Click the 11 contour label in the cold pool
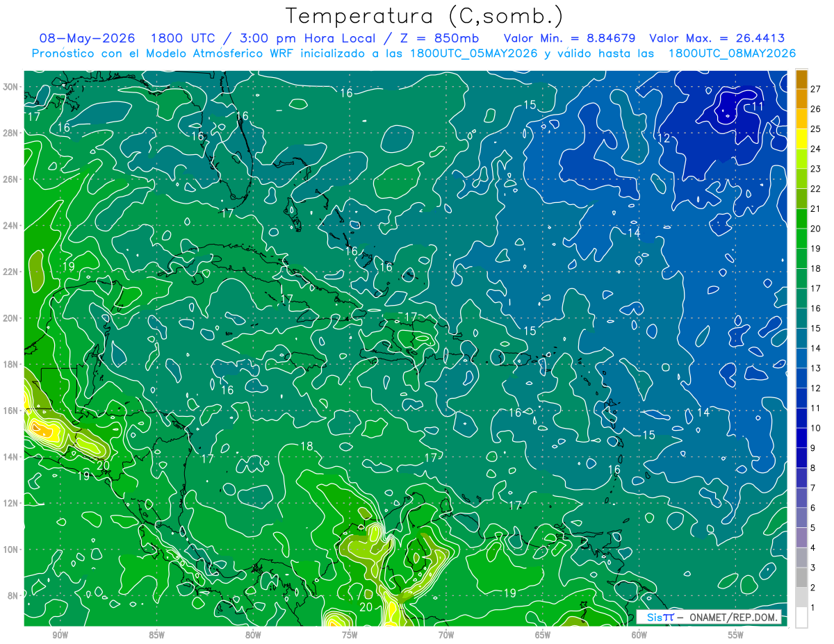Image resolution: width=834 pixels, height=644 pixels. click(758, 106)
